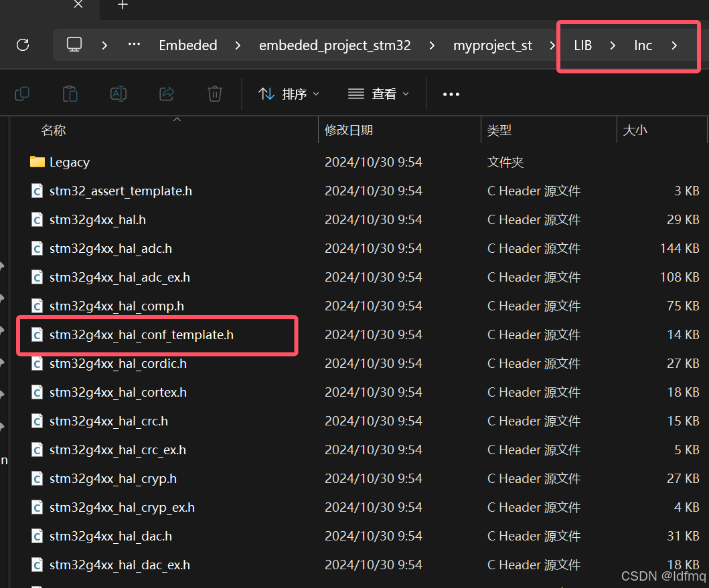Click the Paste icon in the toolbar
The width and height of the screenshot is (709, 588).
(x=70, y=94)
